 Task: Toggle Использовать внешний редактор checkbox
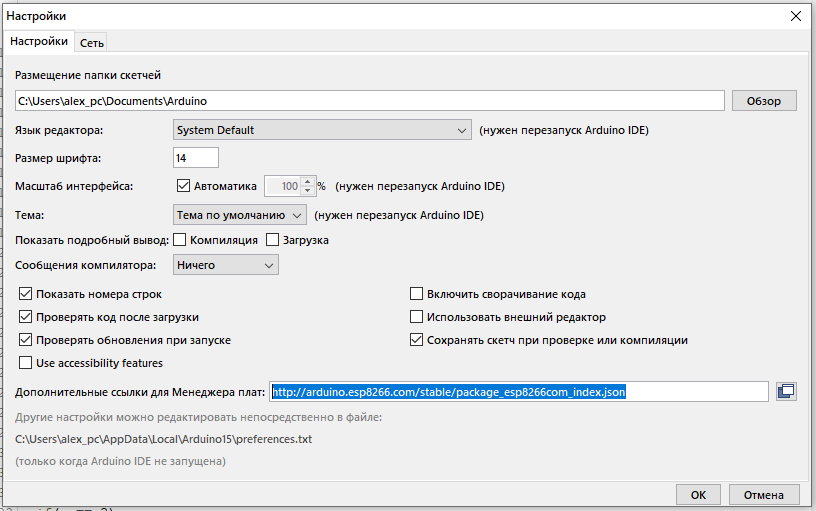[x=417, y=317]
